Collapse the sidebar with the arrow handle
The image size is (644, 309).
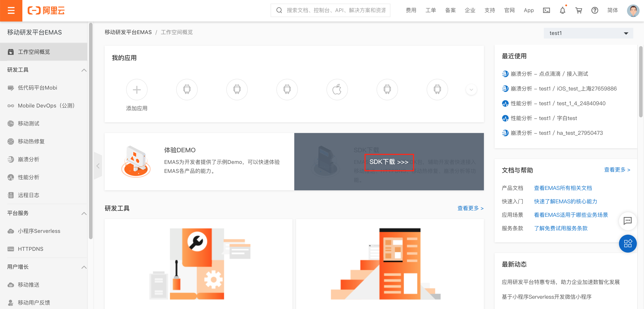98,166
